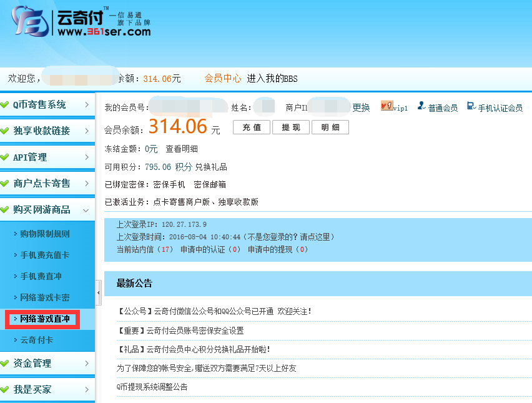Viewport: 532px width, 403px height.
Task: Expand the 独享收款链接 menu arrow
Action: pos(87,131)
